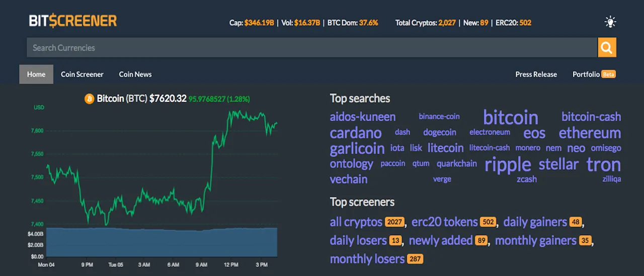Select quarkchain in the tag cloud
644x276 pixels.
[457, 164]
